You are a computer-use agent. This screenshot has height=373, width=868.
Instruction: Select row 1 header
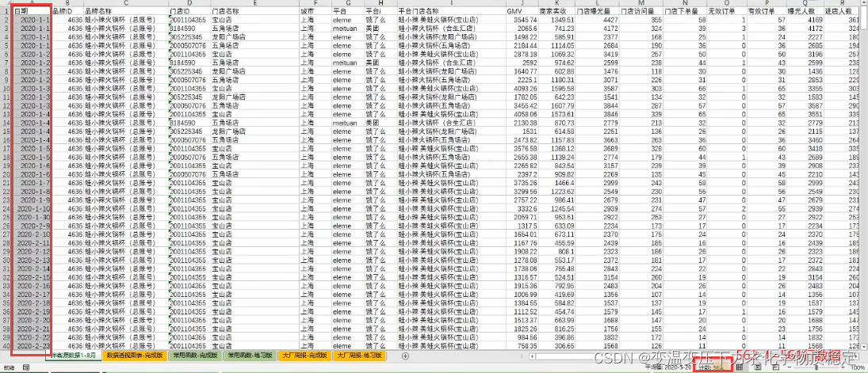(x=6, y=10)
